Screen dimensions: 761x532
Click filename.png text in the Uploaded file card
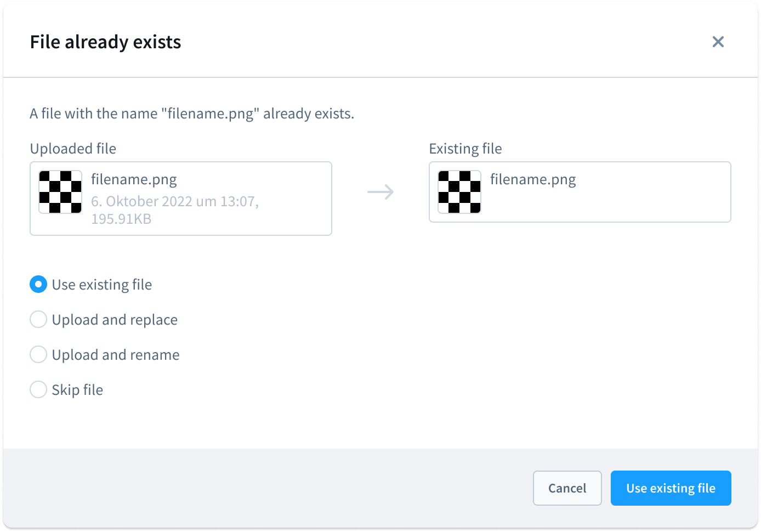click(x=134, y=179)
